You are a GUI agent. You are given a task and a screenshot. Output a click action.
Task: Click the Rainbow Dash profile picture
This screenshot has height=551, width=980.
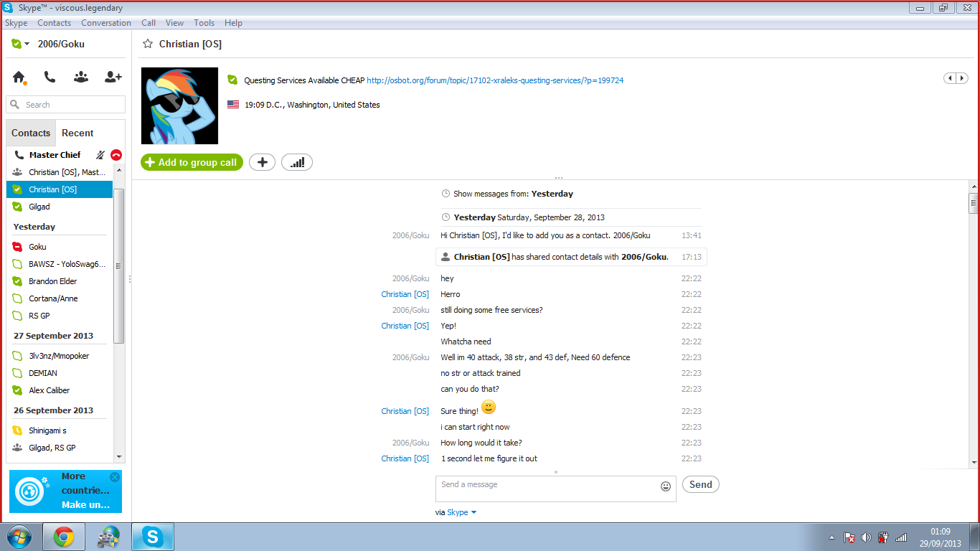(179, 105)
